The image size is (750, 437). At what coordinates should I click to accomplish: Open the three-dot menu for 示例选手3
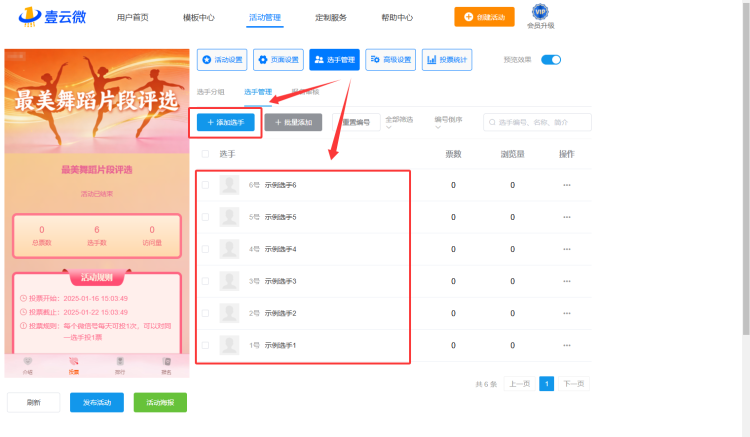point(567,281)
